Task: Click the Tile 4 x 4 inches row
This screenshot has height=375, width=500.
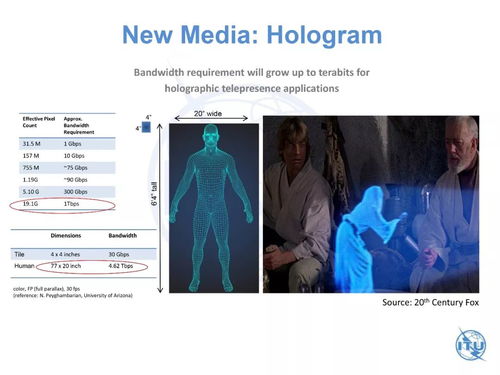Action: point(83,254)
